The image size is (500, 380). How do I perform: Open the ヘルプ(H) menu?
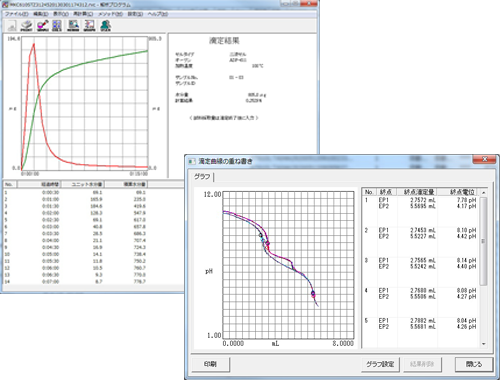[158, 14]
